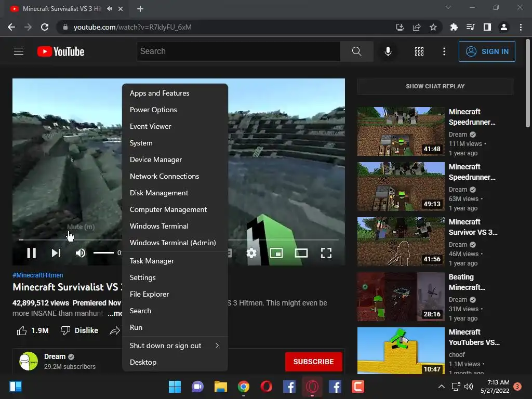Open Settings from the menu
The height and width of the screenshot is (399, 532).
click(x=175, y=277)
